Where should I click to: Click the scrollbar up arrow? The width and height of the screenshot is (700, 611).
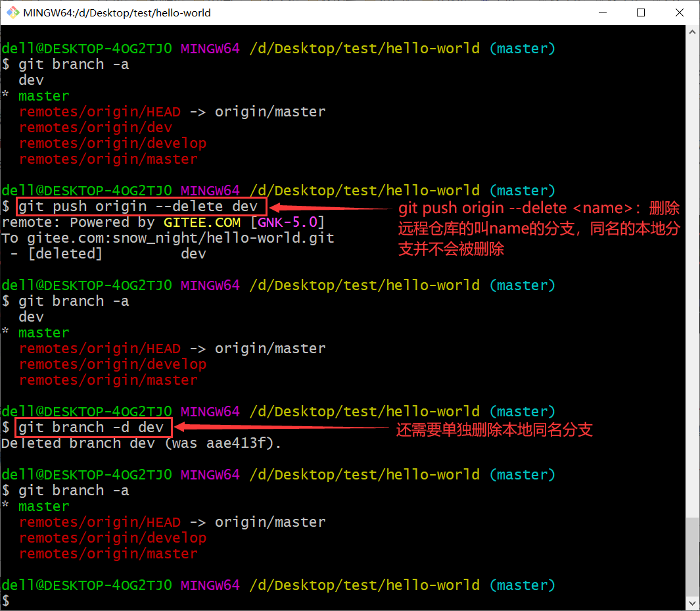(692, 32)
